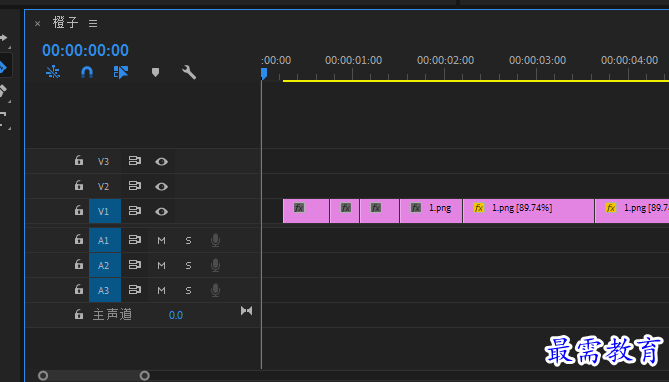
Task: Toggle lock on track V2
Action: [x=79, y=185]
